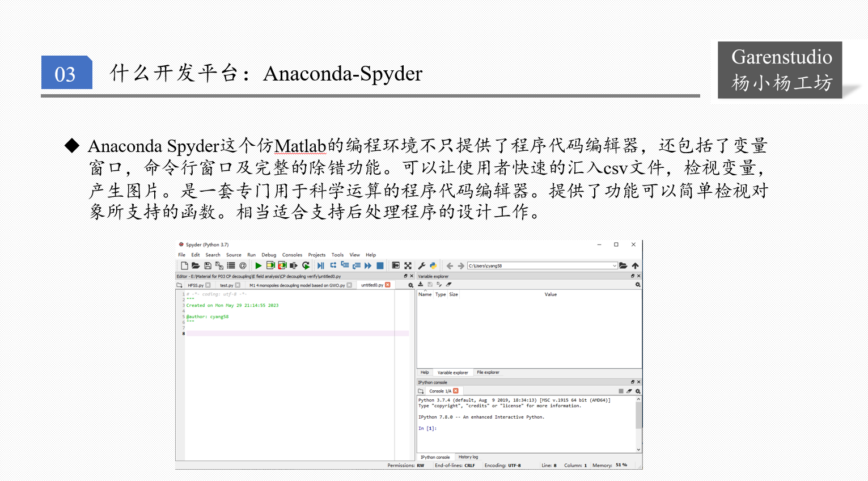Image resolution: width=868 pixels, height=481 pixels.
Task: Switch to File explorer tab
Action: 488,373
